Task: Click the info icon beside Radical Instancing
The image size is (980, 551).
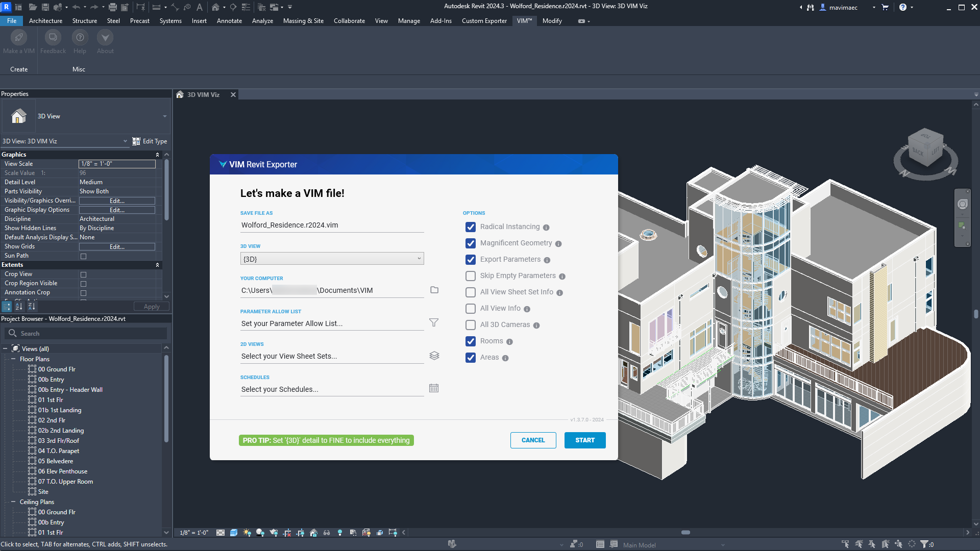Action: (x=546, y=228)
